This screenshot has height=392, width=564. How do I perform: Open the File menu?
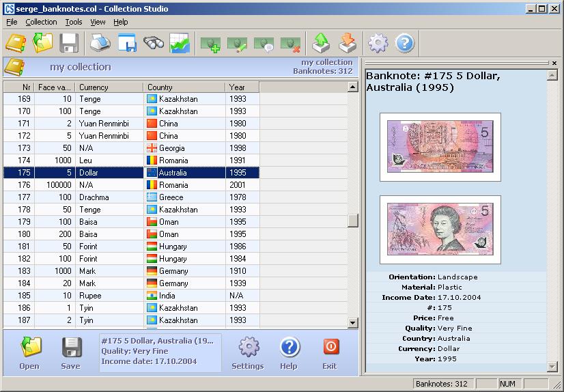coord(12,22)
